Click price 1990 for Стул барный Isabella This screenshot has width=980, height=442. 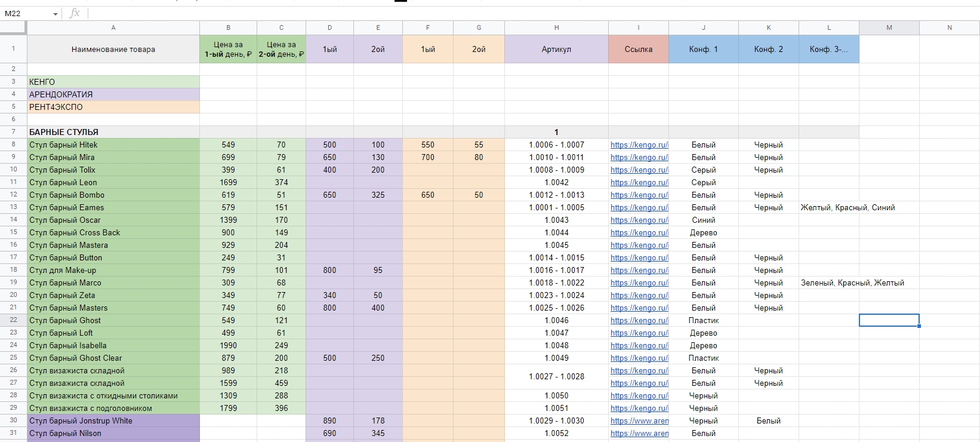point(228,345)
